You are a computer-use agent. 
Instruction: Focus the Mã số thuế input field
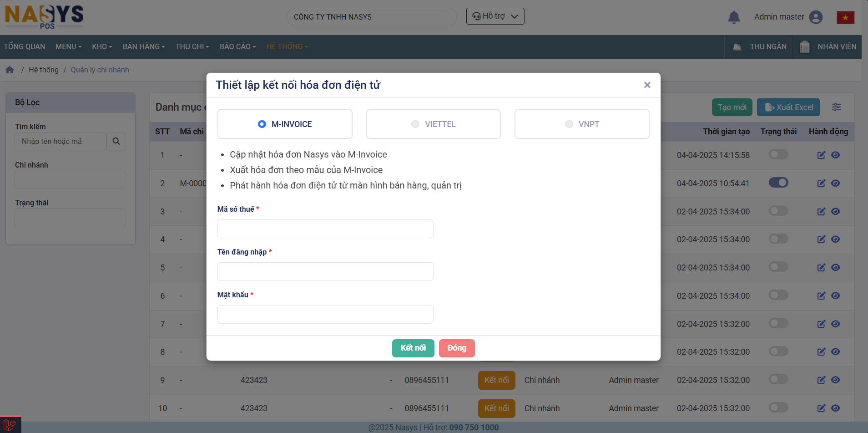coord(325,229)
